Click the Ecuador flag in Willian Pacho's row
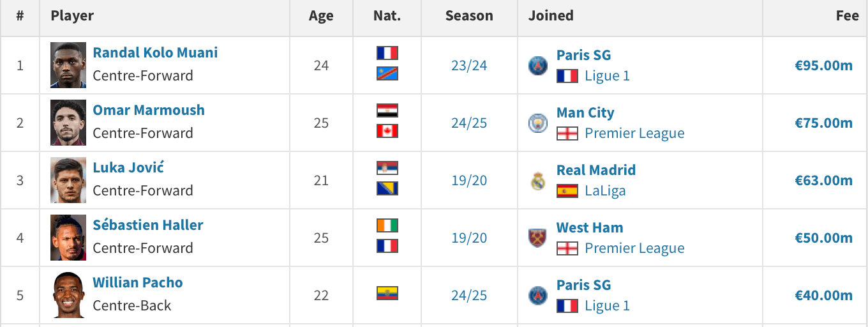Screen dimensions: 868x327 [387, 294]
